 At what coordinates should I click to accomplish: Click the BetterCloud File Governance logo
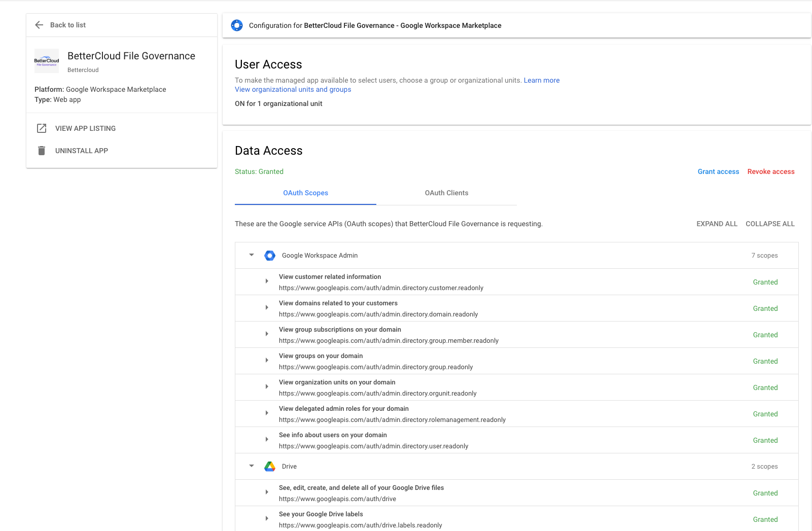(47, 61)
